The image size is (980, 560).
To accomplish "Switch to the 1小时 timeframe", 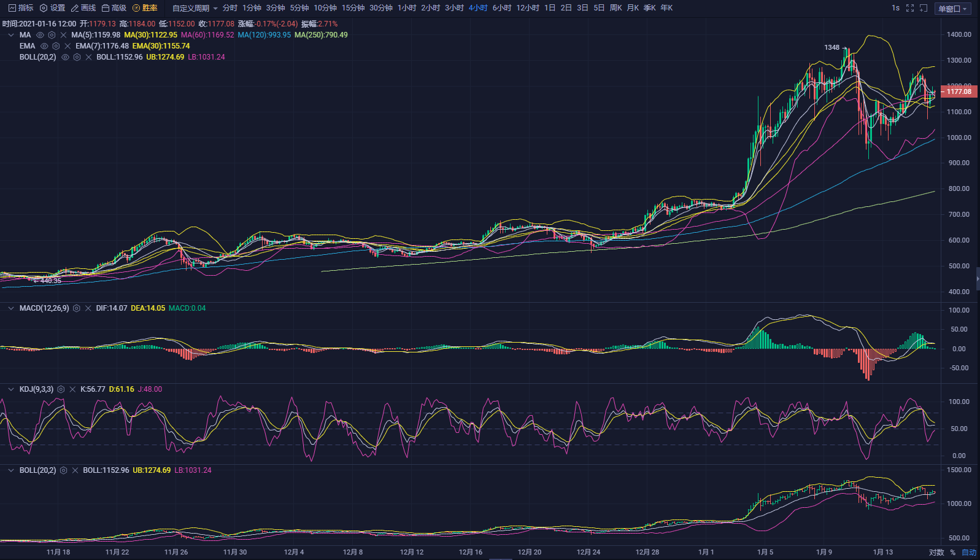I will point(406,8).
